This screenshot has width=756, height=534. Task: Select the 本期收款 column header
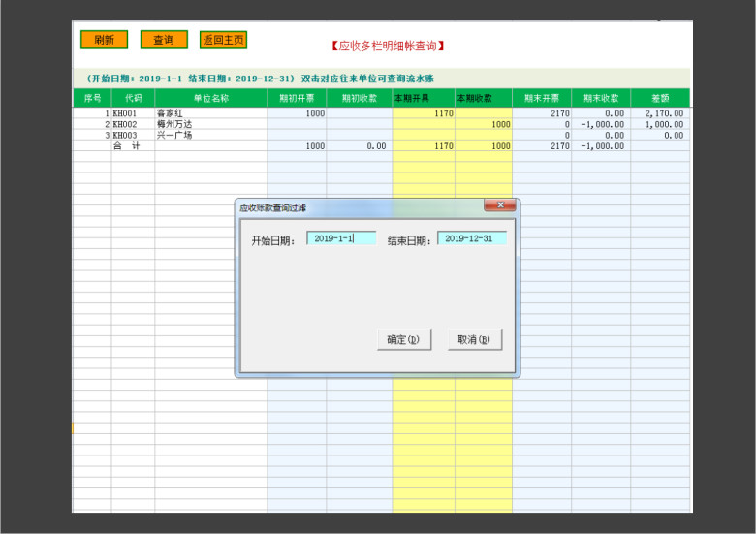click(x=484, y=98)
